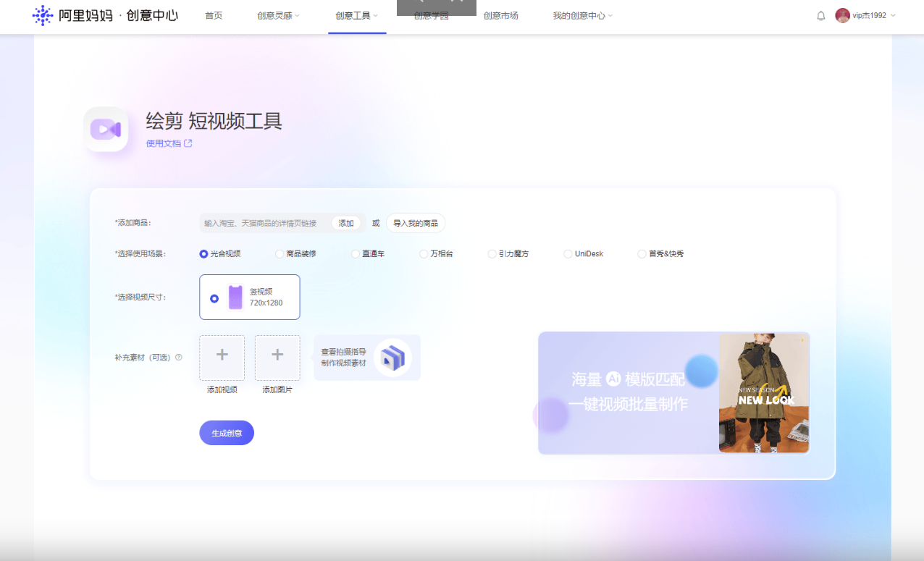The height and width of the screenshot is (561, 924).
Task: Click the 绘剪 video camera icon
Action: [x=106, y=128]
